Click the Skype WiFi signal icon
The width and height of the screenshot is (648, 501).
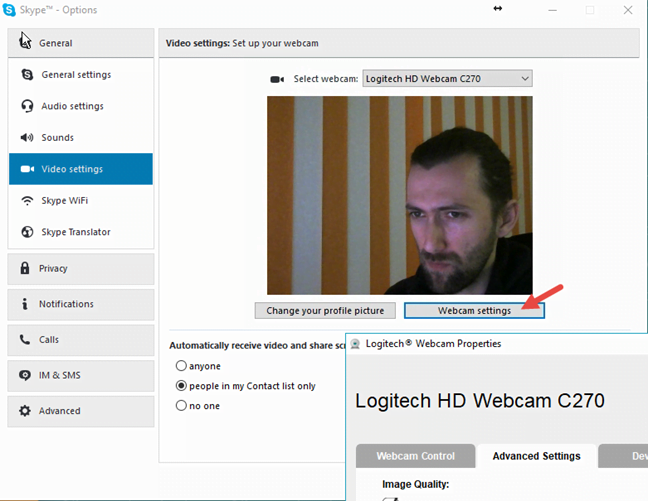(x=27, y=200)
